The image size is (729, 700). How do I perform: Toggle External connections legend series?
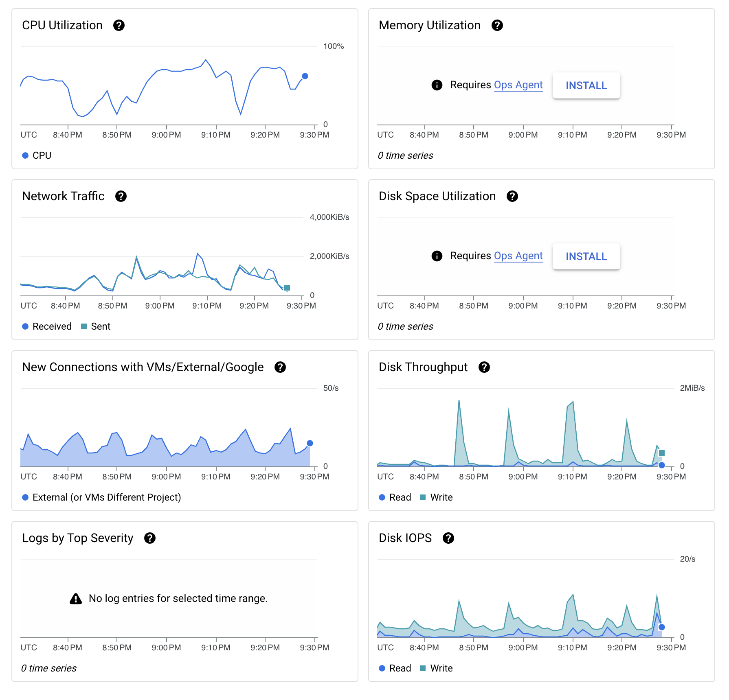click(101, 497)
